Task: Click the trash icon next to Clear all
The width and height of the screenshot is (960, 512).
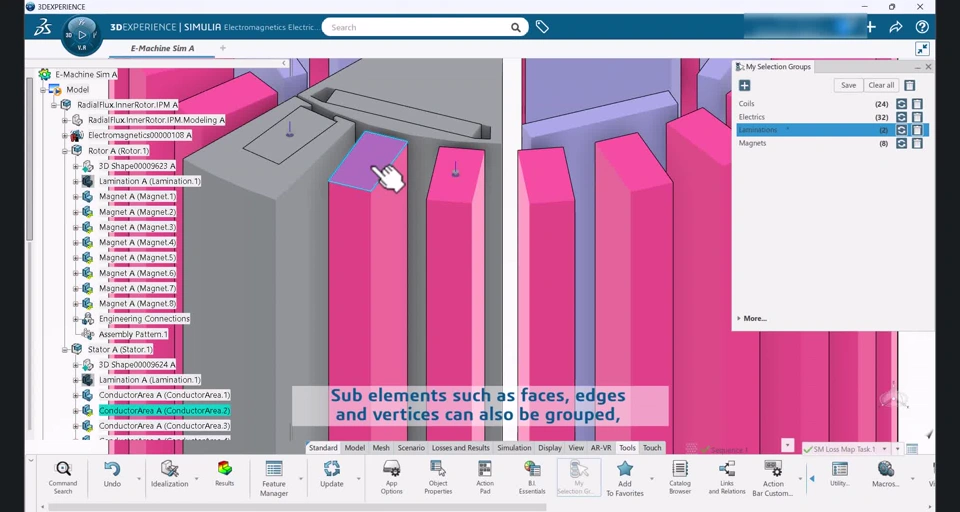Action: pyautogui.click(x=910, y=86)
